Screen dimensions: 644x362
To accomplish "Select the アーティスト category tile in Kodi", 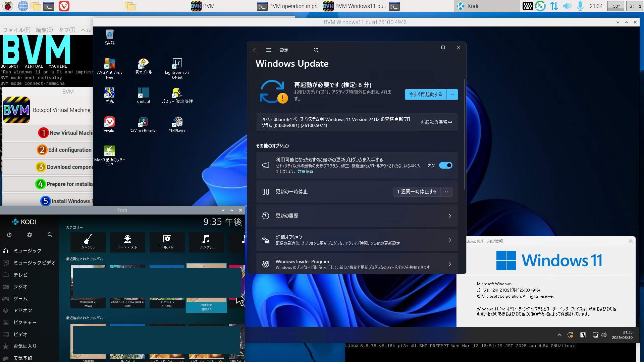I will 127,242.
